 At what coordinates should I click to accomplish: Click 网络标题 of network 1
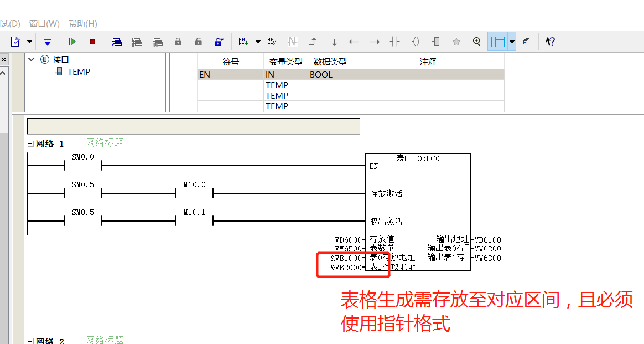point(105,142)
